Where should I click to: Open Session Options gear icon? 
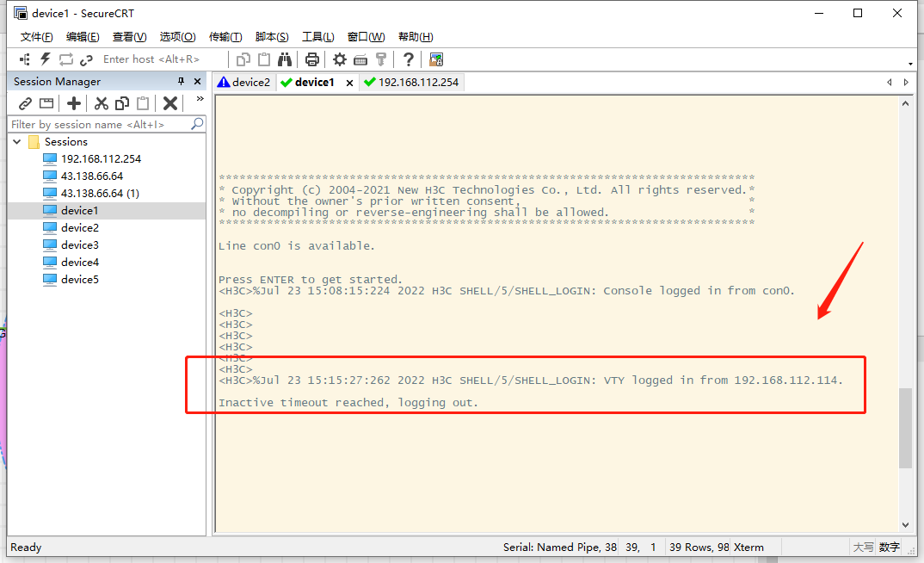pos(340,59)
